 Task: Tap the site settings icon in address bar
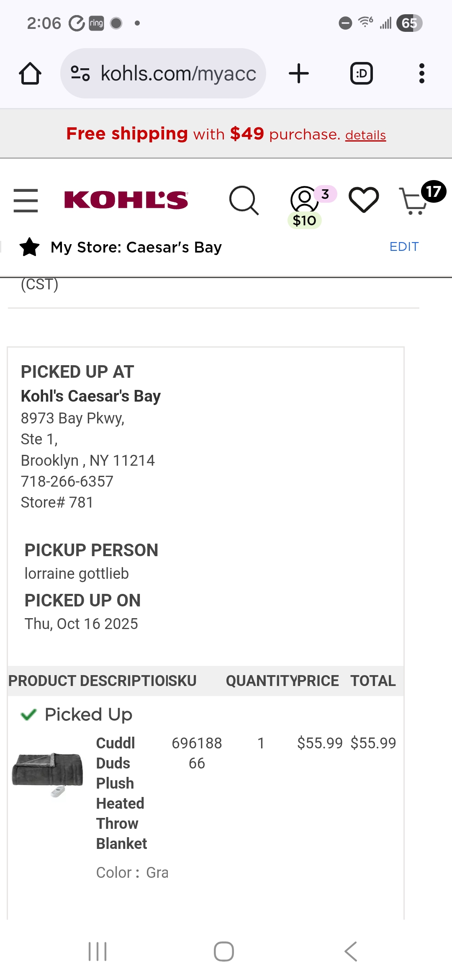[x=80, y=74]
